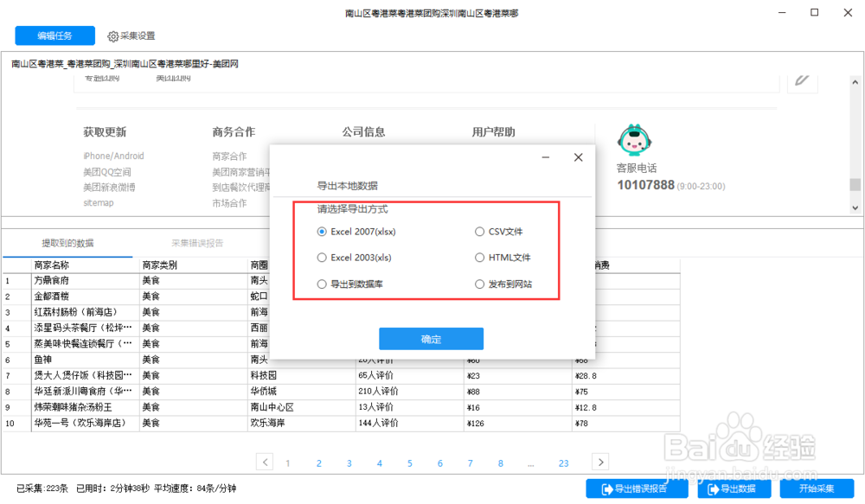865x504 pixels.
Task: Go to page 3 of results
Action: 349,463
